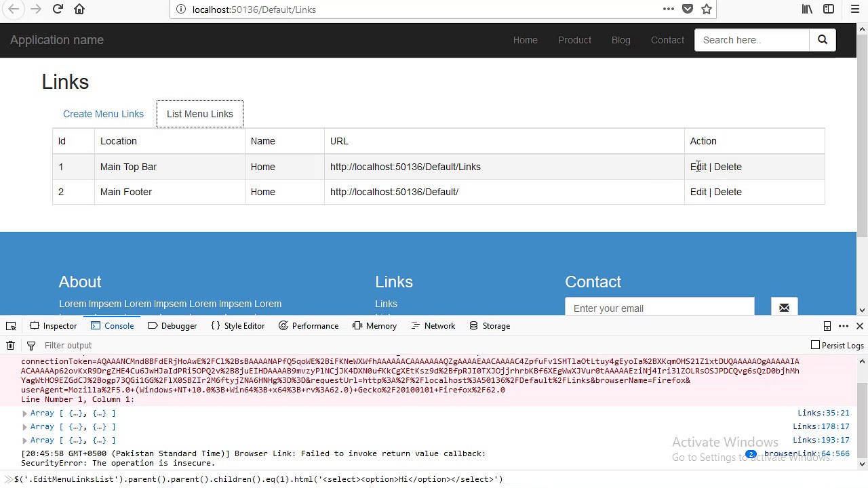The height and width of the screenshot is (488, 868).
Task: Click the console filter funnel icon
Action: pyautogui.click(x=31, y=346)
